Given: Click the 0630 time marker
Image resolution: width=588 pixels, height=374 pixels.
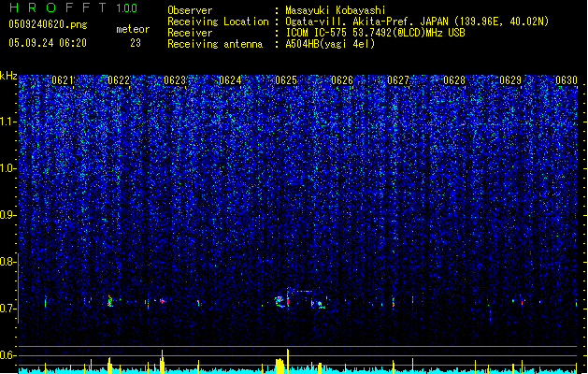Looking at the screenshot, I should [566, 80].
